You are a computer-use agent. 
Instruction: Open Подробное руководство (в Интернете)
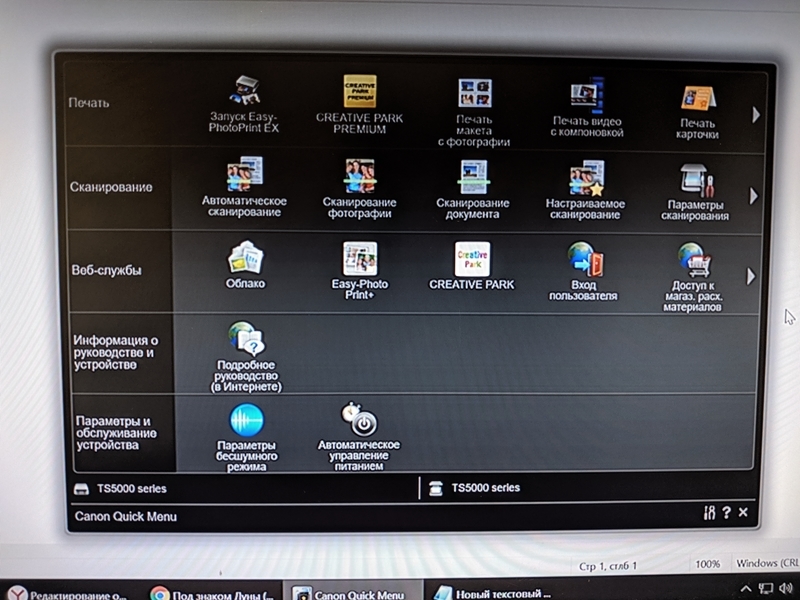(246, 340)
